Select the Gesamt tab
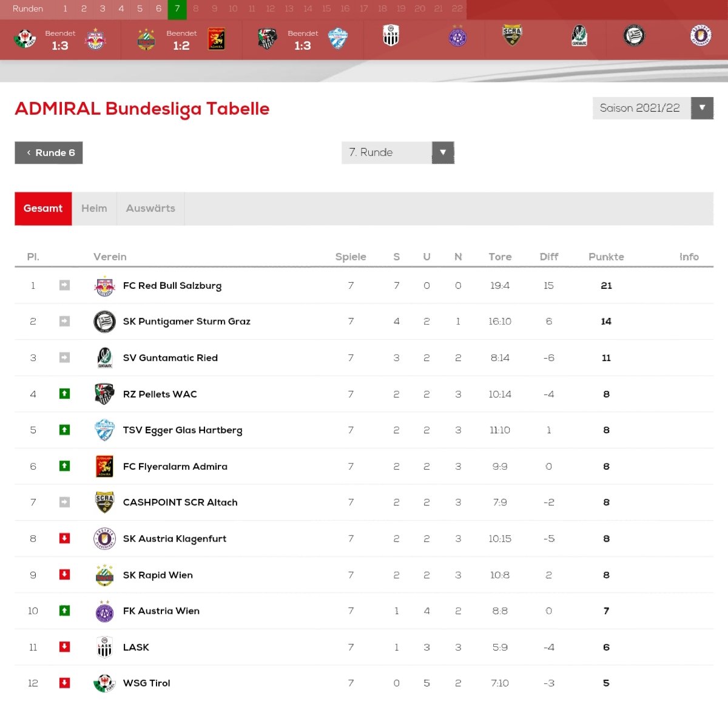The height and width of the screenshot is (715, 728). coord(43,209)
